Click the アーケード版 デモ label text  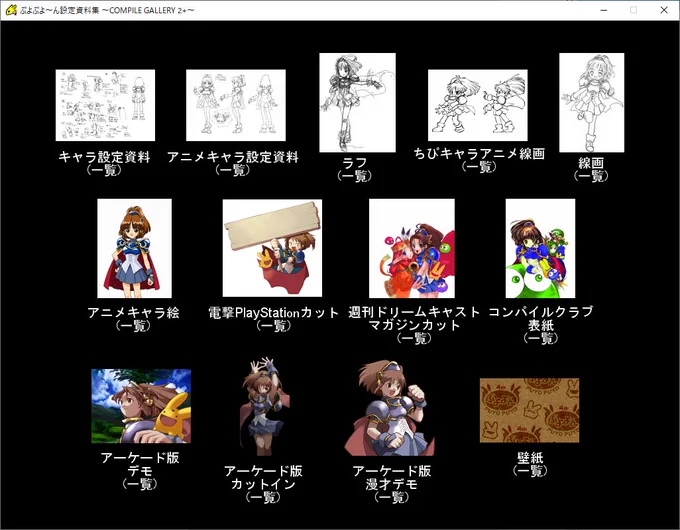(x=140, y=465)
